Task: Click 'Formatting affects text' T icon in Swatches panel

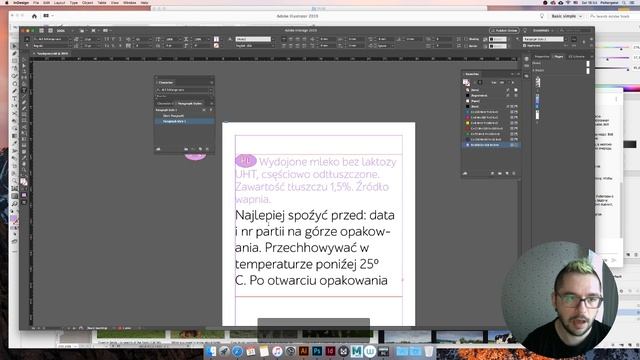Action: tap(480, 82)
